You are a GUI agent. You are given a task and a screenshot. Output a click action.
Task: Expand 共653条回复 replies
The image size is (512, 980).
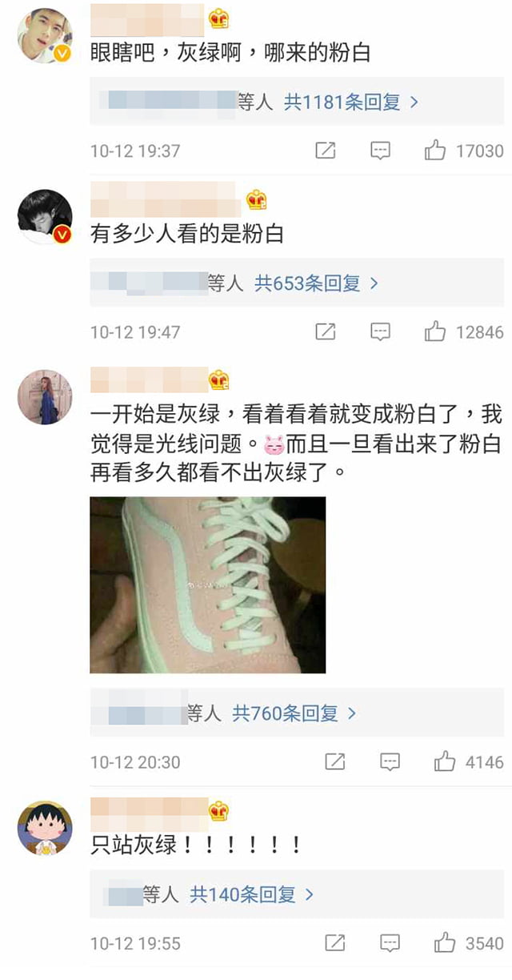tap(316, 283)
